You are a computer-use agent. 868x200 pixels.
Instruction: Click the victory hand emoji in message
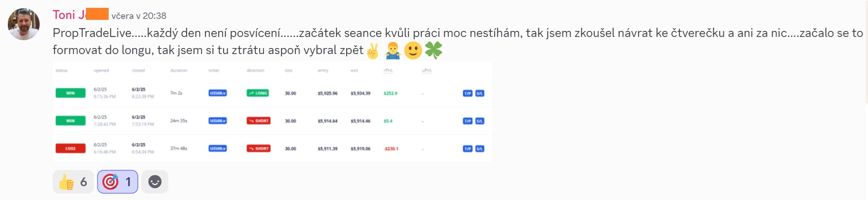click(373, 50)
